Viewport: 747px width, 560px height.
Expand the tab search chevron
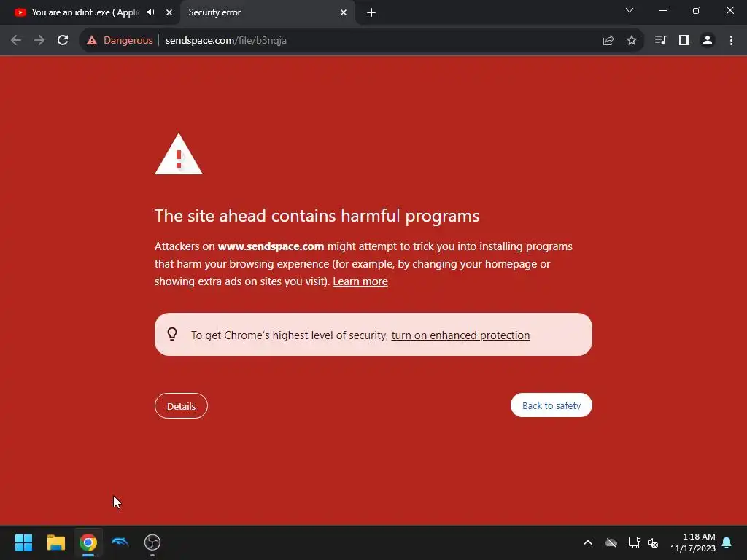pyautogui.click(x=630, y=10)
